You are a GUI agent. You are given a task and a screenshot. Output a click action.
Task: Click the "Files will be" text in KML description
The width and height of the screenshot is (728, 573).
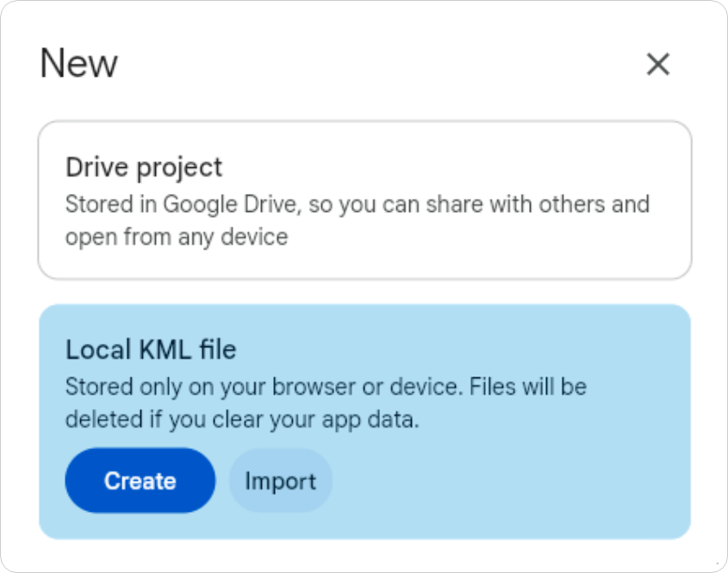click(x=528, y=387)
